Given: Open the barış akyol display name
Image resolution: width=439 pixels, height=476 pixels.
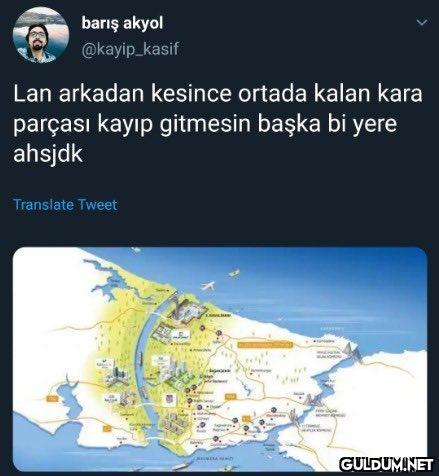Looking at the screenshot, I should (122, 24).
